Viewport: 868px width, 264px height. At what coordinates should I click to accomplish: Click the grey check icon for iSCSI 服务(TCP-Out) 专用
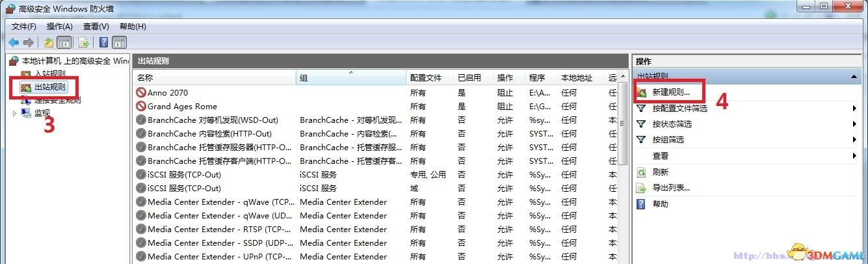[141, 174]
